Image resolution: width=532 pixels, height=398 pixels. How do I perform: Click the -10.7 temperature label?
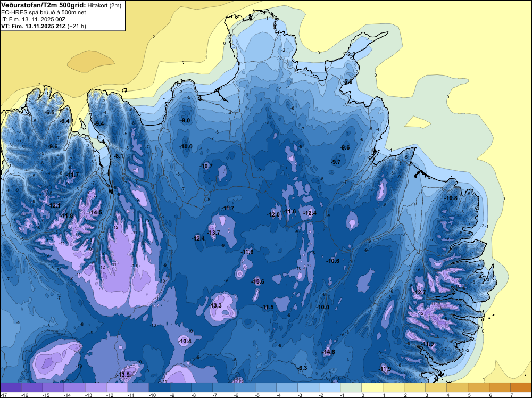click(x=206, y=166)
